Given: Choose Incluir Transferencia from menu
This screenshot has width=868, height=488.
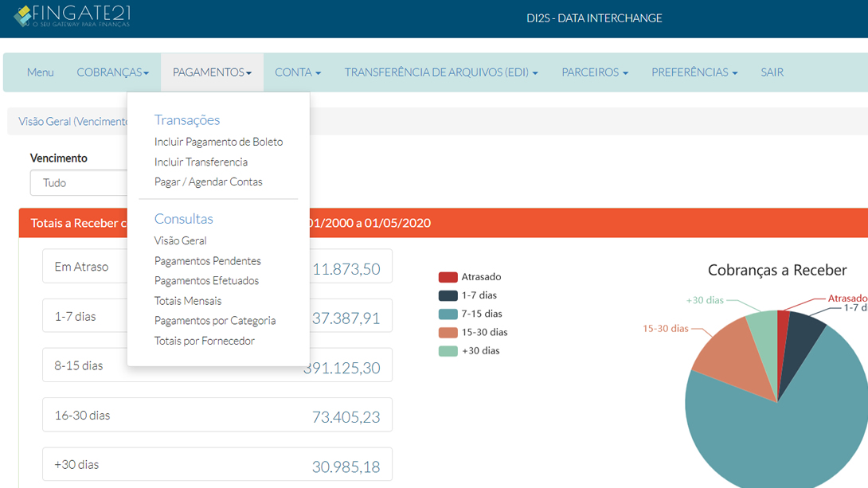Looking at the screenshot, I should click(x=201, y=162).
